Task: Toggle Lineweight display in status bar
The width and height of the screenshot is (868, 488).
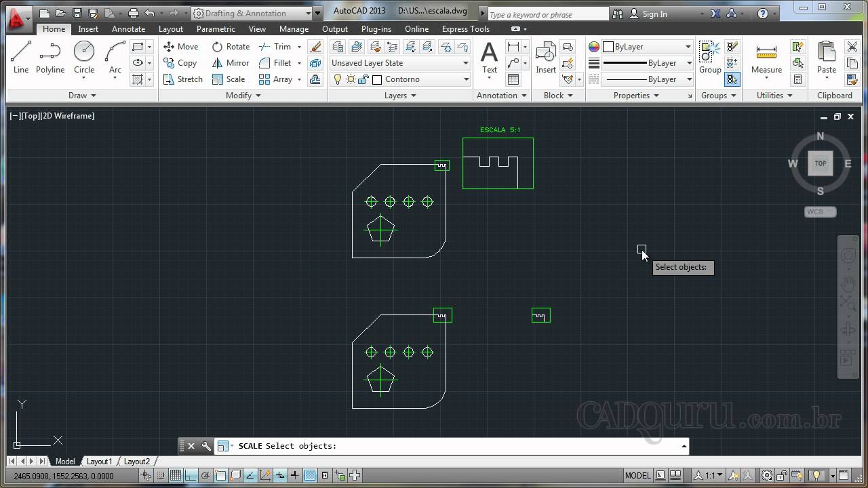Action: pyautogui.click(x=295, y=476)
